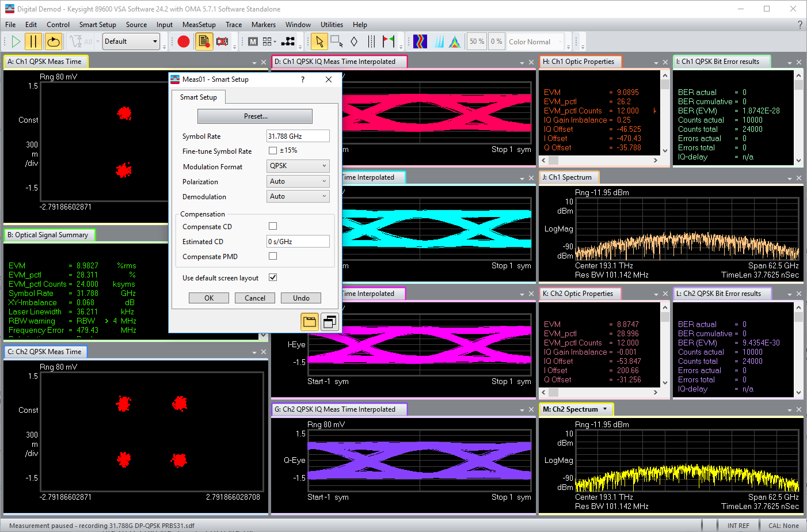This screenshot has width=807, height=532.
Task: Click the Pause measurement toolbar icon
Action: point(33,41)
